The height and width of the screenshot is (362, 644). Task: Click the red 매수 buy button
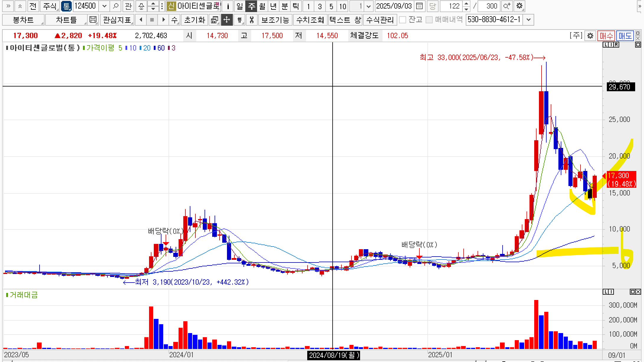(x=606, y=36)
